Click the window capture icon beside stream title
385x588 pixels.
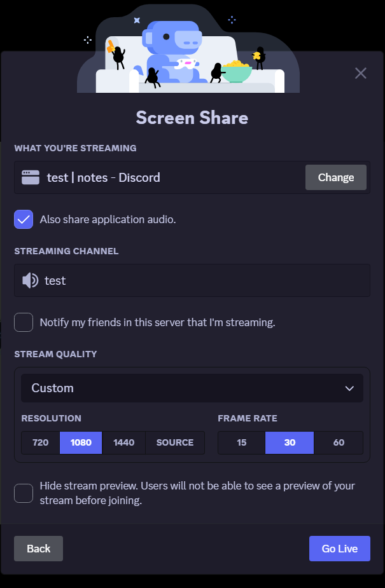tap(31, 177)
